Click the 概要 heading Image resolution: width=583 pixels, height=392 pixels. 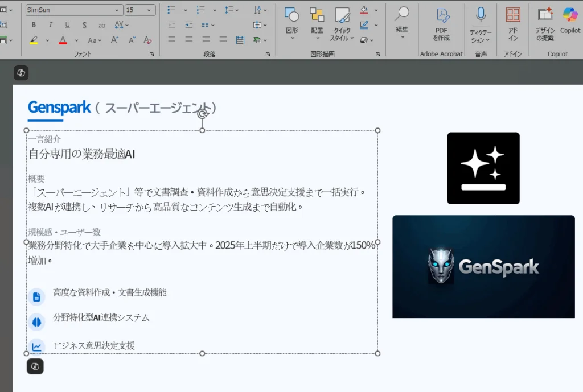(x=36, y=179)
